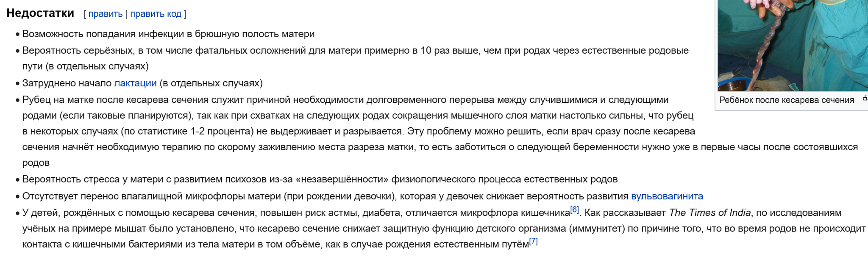This screenshot has height=264, width=868.
Task: Click the bullet starting 'Вероятность стресса у матери'
Action: [320, 179]
